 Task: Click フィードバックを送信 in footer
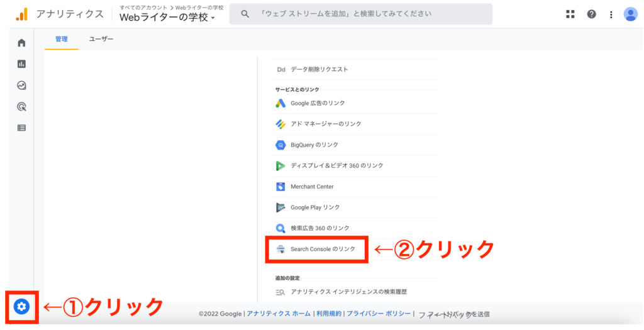tap(454, 315)
